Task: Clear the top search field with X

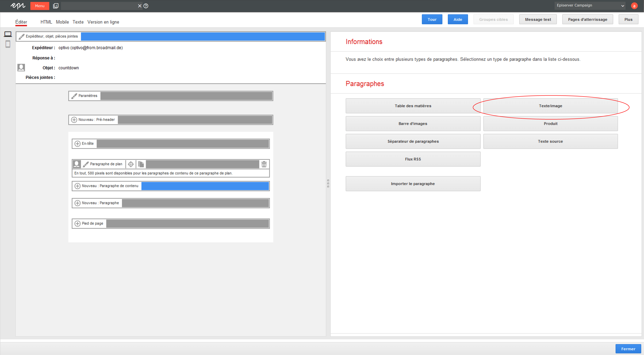Action: pyautogui.click(x=140, y=6)
